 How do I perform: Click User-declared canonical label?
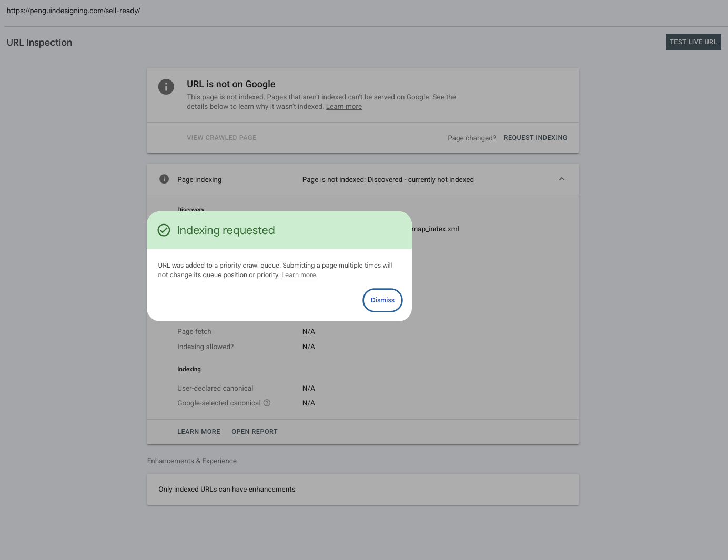[x=215, y=389]
